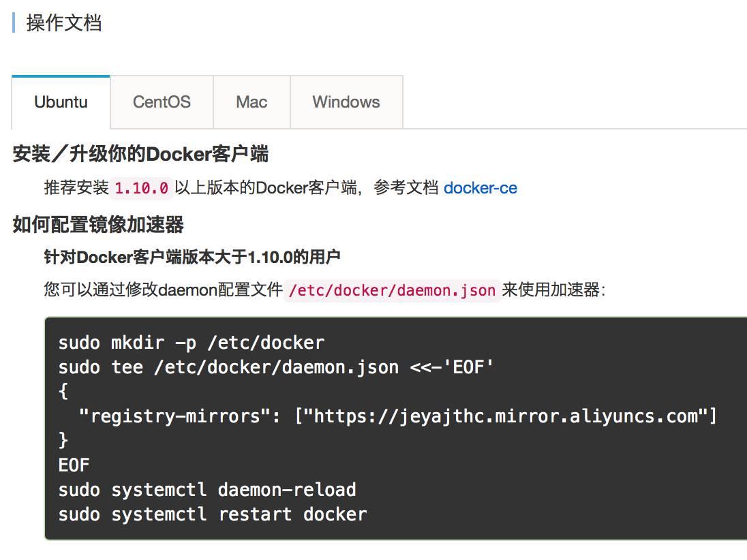Switch to the Ubuntu tab
This screenshot has height=560, width=747.
click(61, 102)
